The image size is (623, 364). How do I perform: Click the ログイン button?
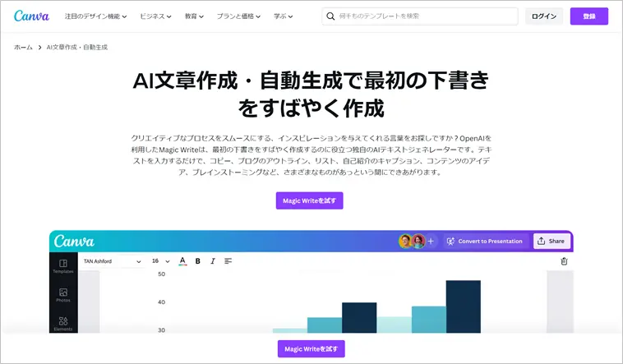click(544, 16)
